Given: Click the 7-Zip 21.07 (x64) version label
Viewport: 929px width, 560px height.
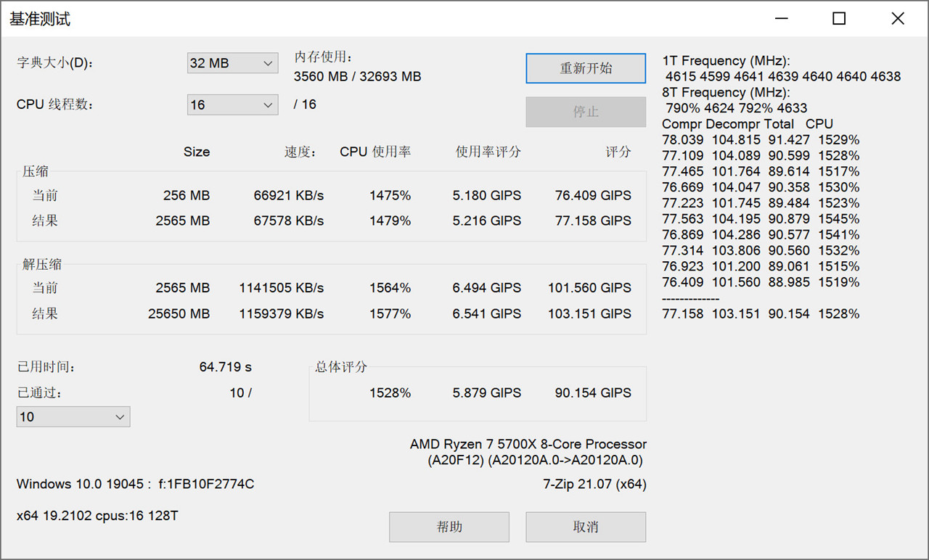Looking at the screenshot, I should click(x=594, y=484).
